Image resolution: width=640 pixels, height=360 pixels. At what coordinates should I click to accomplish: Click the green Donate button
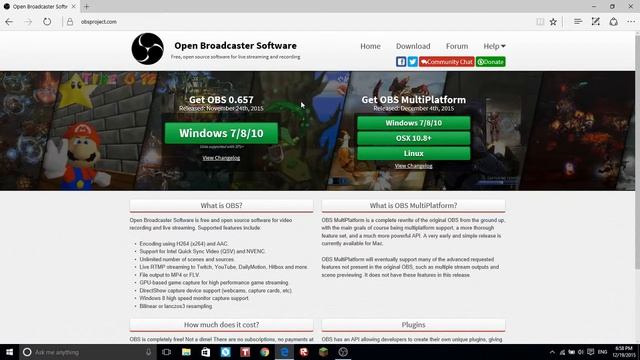491,62
